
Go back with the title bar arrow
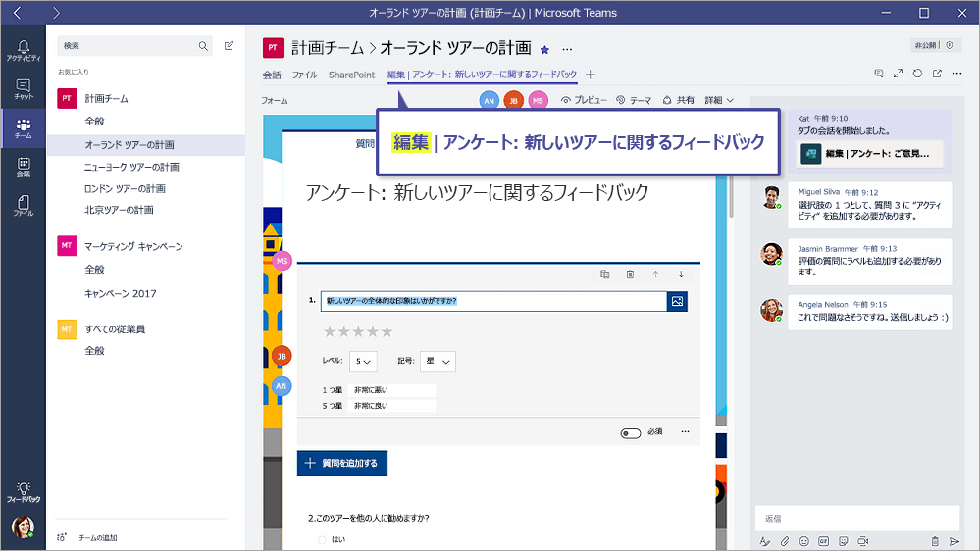(x=17, y=13)
